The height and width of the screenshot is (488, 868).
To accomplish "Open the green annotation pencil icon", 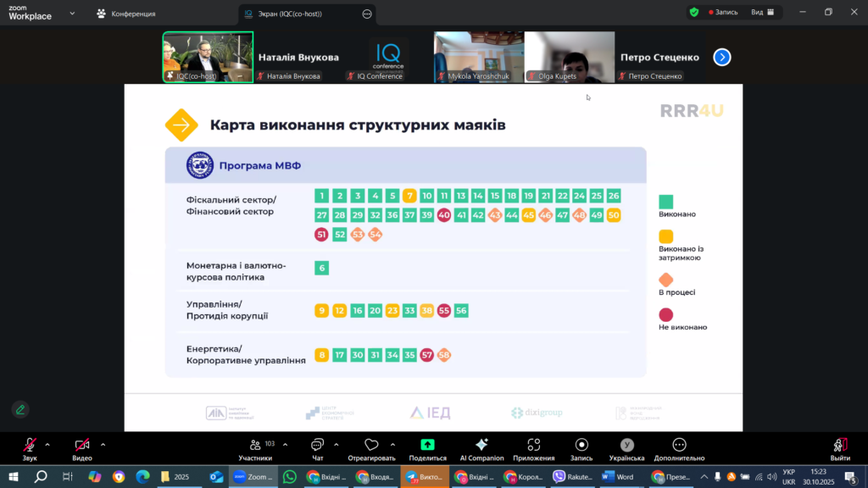I will pyautogui.click(x=19, y=409).
